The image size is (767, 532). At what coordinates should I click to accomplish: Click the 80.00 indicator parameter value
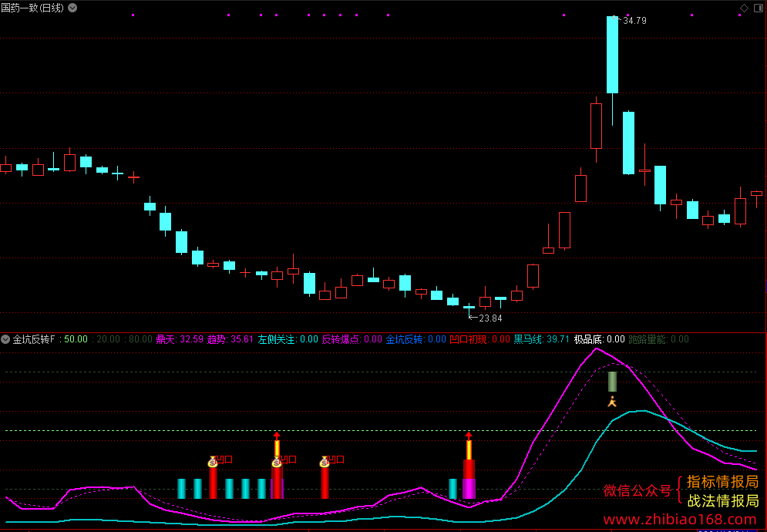(140, 339)
